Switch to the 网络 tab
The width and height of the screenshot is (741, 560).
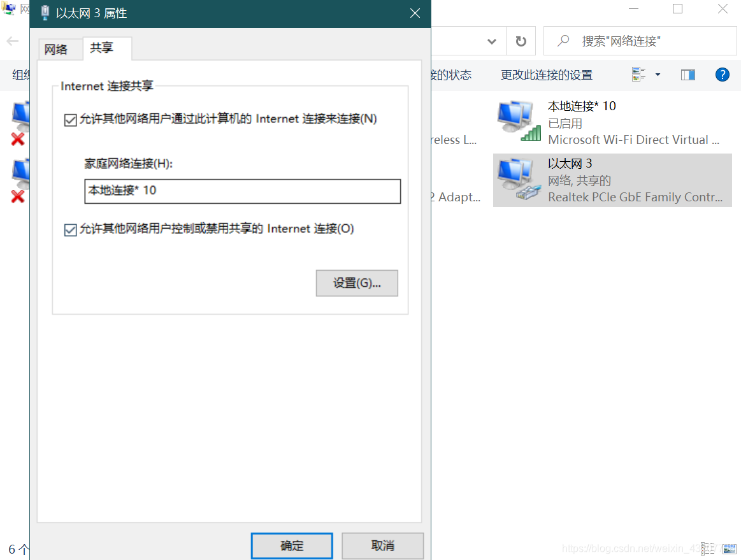tap(56, 49)
